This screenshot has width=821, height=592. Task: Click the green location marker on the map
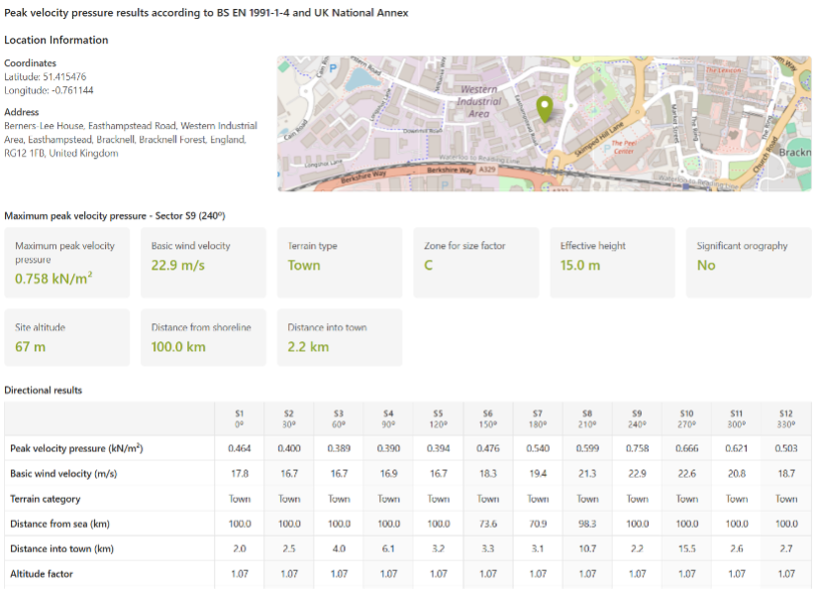(x=544, y=105)
